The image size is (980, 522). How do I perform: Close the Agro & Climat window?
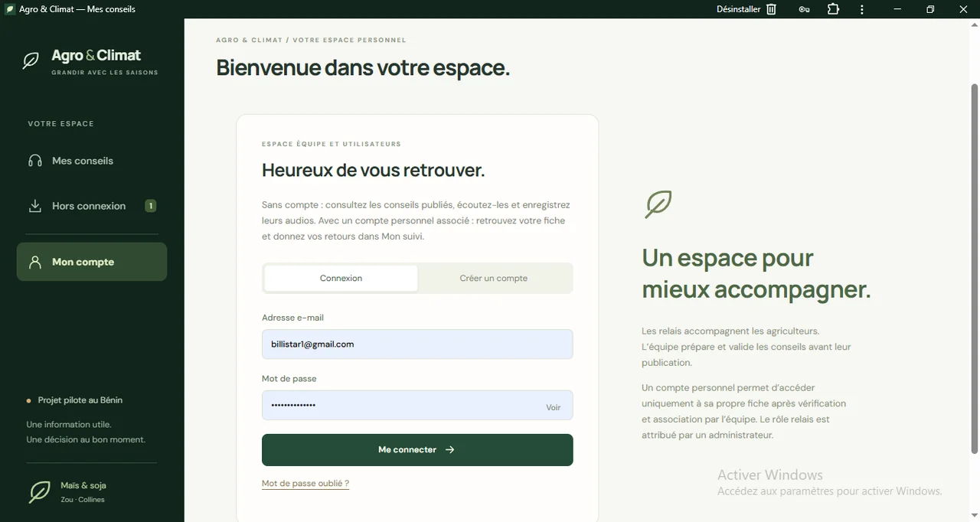point(964,9)
